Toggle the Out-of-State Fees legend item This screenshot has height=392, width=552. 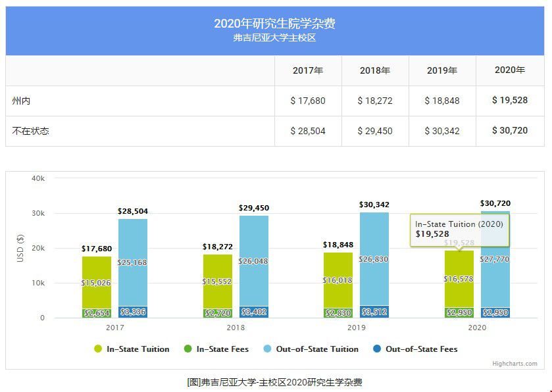[415, 349]
